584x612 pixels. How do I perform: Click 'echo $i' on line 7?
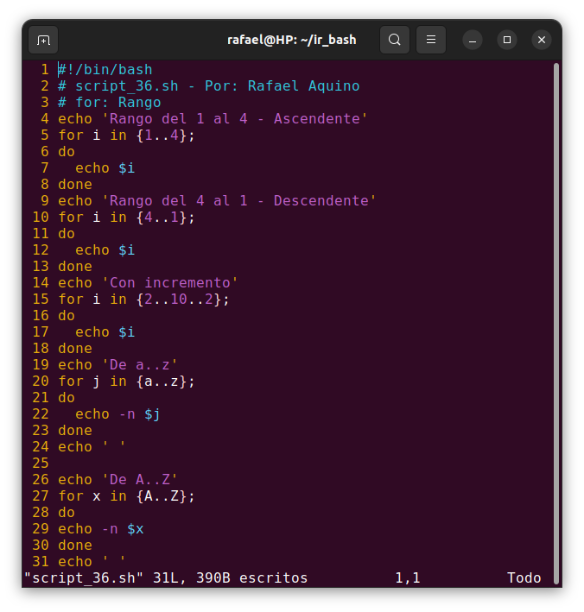click(x=105, y=168)
